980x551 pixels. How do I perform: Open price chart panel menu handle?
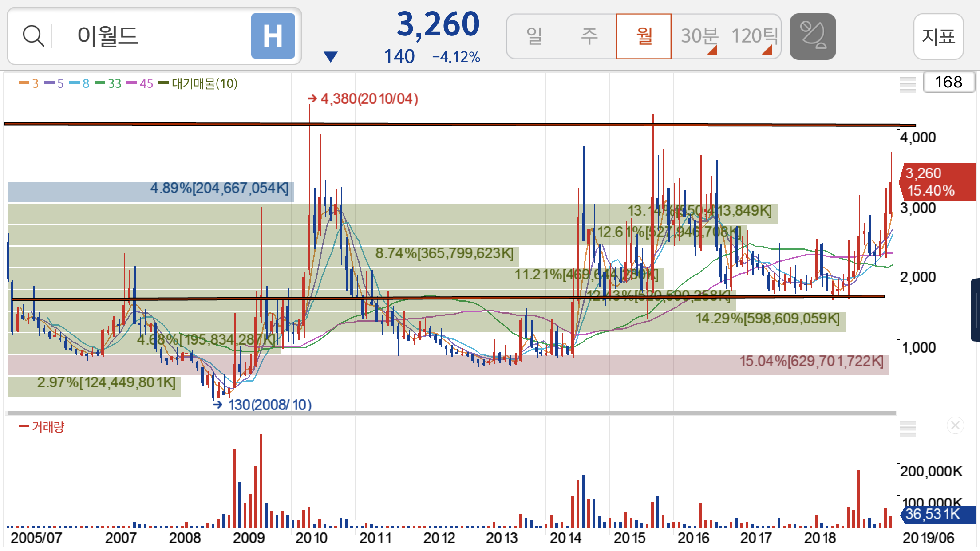coord(908,84)
